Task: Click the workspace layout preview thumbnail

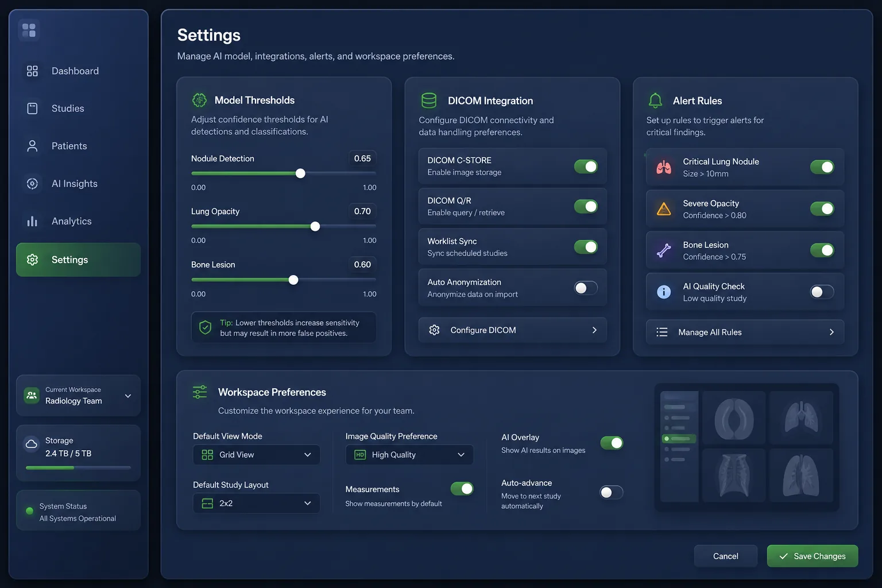Action: [x=746, y=447]
